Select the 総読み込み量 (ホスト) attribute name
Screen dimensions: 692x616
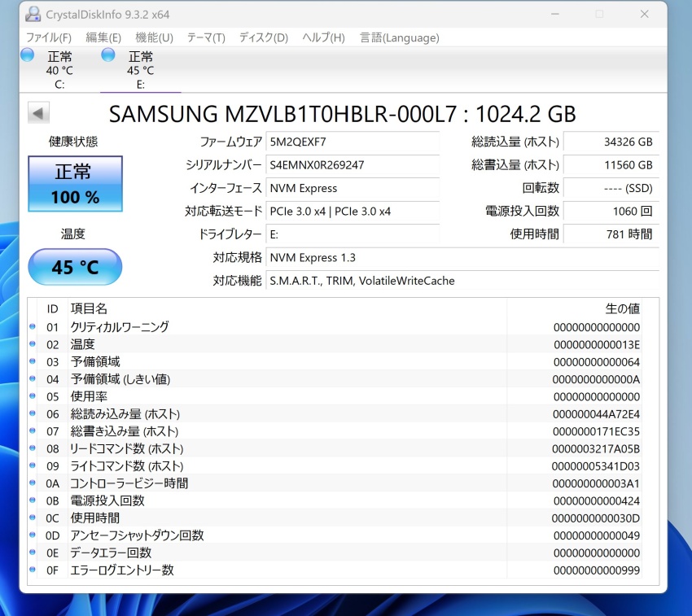[x=125, y=413]
